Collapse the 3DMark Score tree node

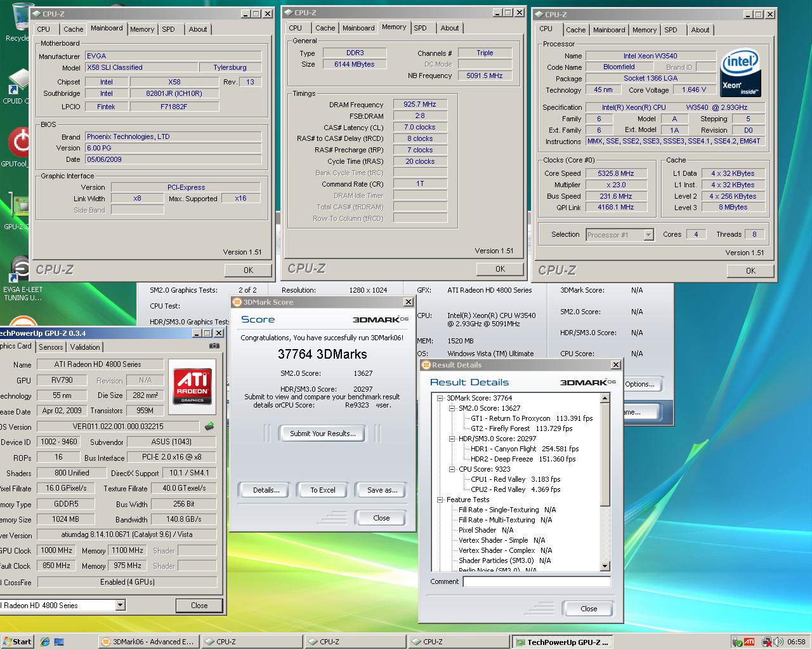tap(440, 398)
